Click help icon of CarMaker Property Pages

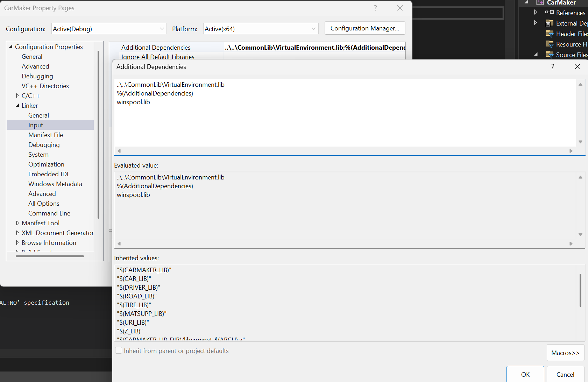point(375,8)
